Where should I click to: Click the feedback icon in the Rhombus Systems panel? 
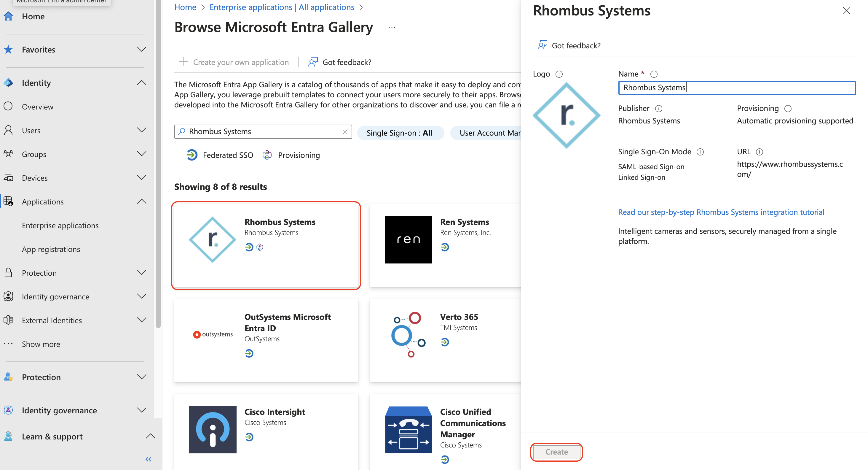point(542,45)
